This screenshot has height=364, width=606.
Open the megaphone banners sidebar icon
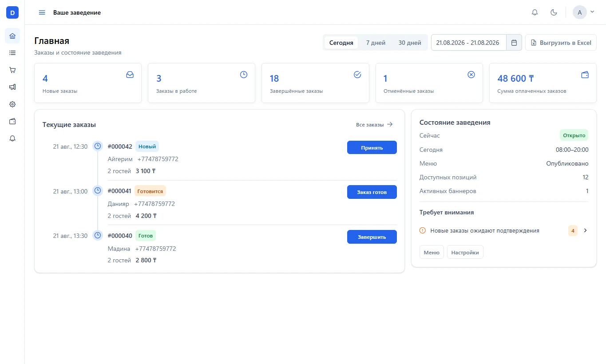(x=12, y=87)
